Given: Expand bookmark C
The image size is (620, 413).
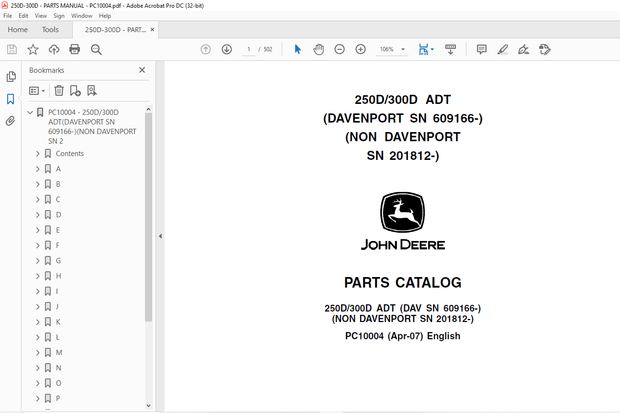Looking at the screenshot, I should [x=38, y=199].
